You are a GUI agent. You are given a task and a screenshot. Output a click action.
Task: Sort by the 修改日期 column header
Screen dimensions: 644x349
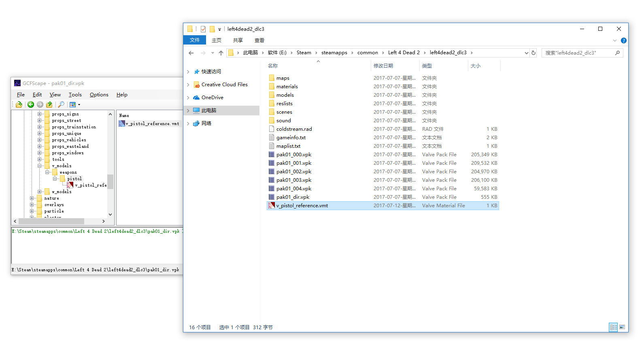pyautogui.click(x=383, y=66)
